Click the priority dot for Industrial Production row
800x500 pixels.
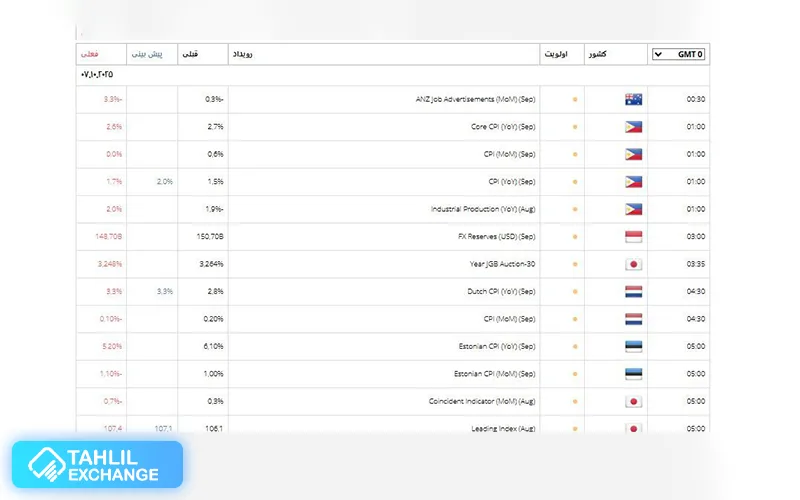(x=574, y=210)
